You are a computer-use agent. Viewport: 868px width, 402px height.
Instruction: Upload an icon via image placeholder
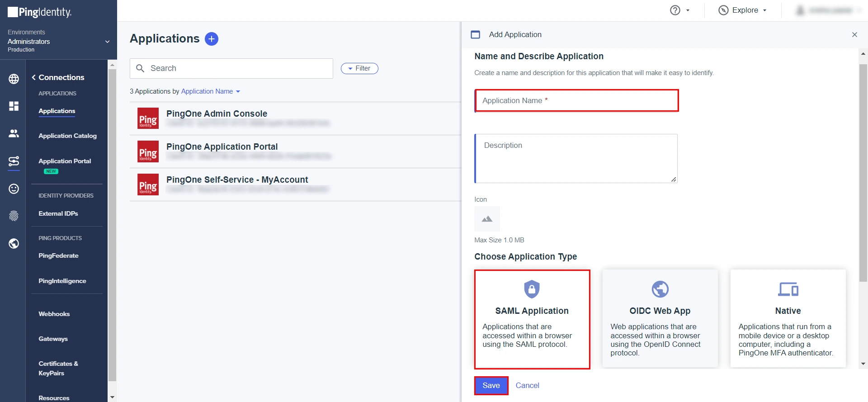(487, 219)
